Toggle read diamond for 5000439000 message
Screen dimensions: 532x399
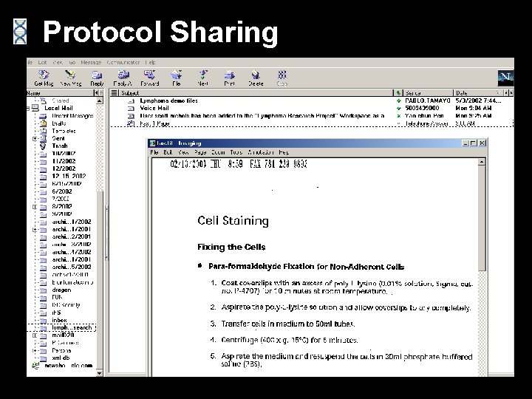[x=399, y=108]
